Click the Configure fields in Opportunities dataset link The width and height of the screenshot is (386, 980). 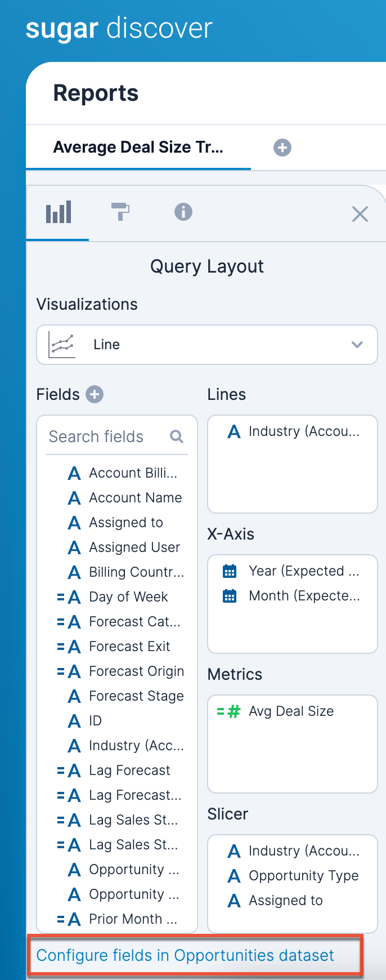pyautogui.click(x=185, y=955)
